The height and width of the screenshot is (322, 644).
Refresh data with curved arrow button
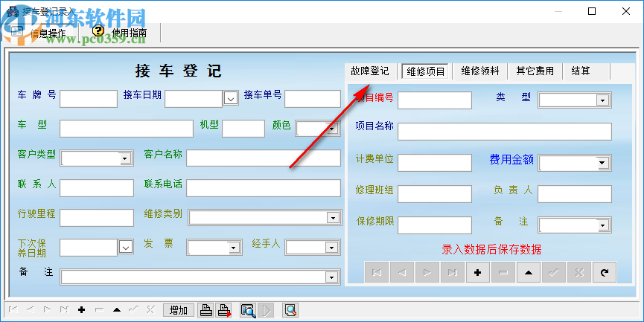click(x=605, y=272)
